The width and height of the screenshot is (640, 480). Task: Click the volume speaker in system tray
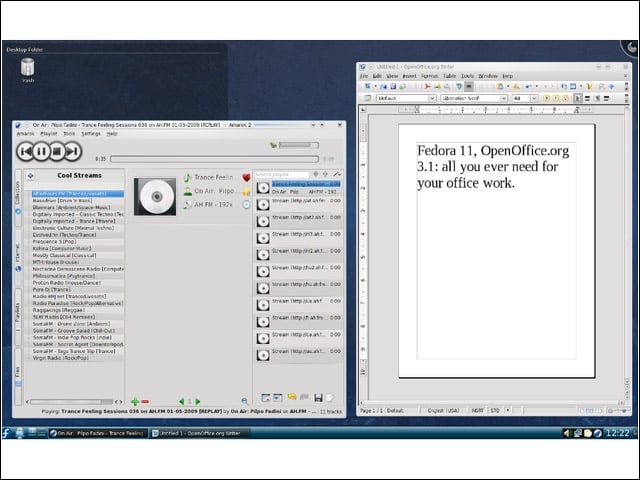pyautogui.click(x=567, y=433)
